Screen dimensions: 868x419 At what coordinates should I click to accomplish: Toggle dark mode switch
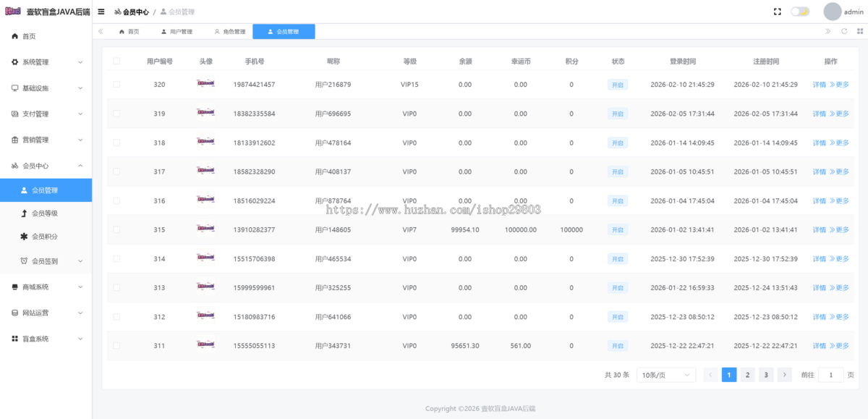800,12
